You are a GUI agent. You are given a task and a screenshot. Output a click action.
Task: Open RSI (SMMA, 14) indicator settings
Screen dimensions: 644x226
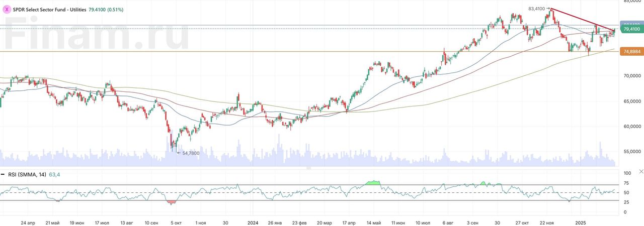(27, 175)
